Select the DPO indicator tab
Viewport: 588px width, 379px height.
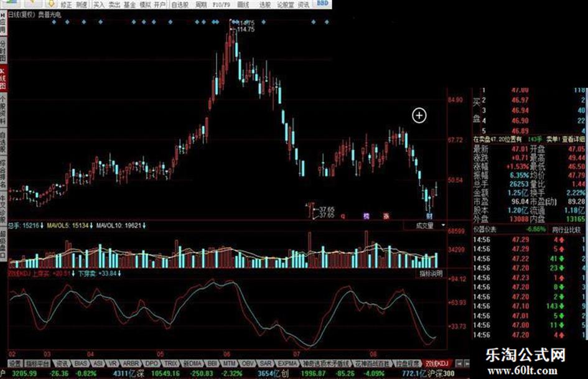click(151, 363)
